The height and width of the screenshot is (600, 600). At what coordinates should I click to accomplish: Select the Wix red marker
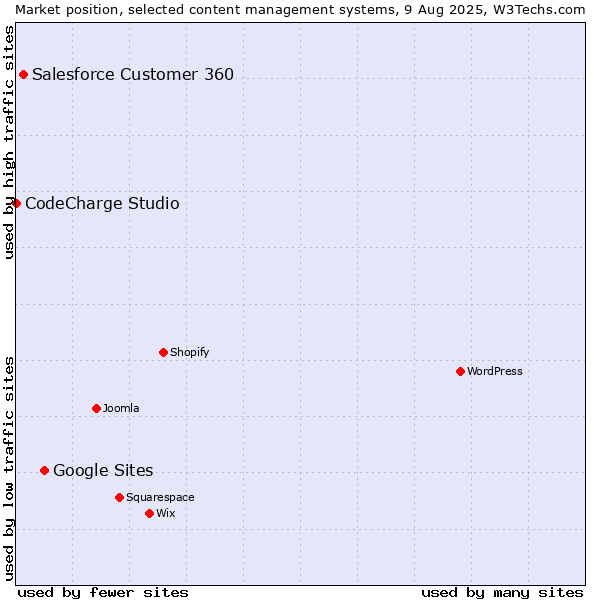pos(150,514)
